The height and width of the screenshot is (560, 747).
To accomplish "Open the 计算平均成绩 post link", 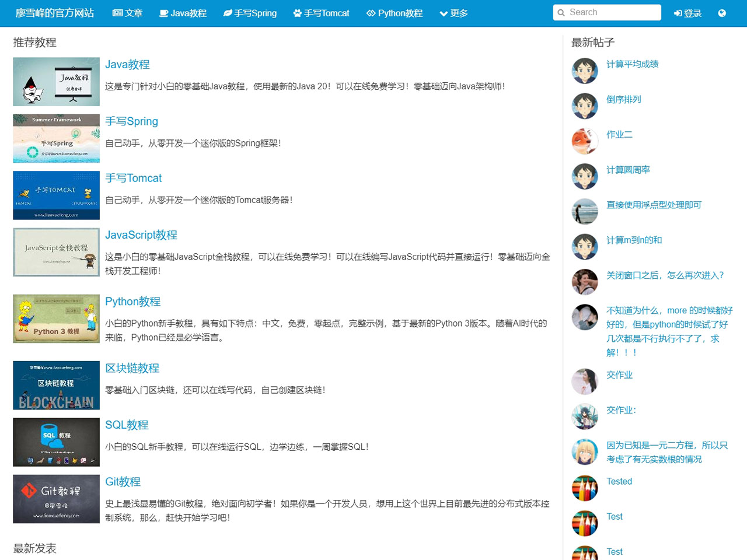I will pos(632,64).
